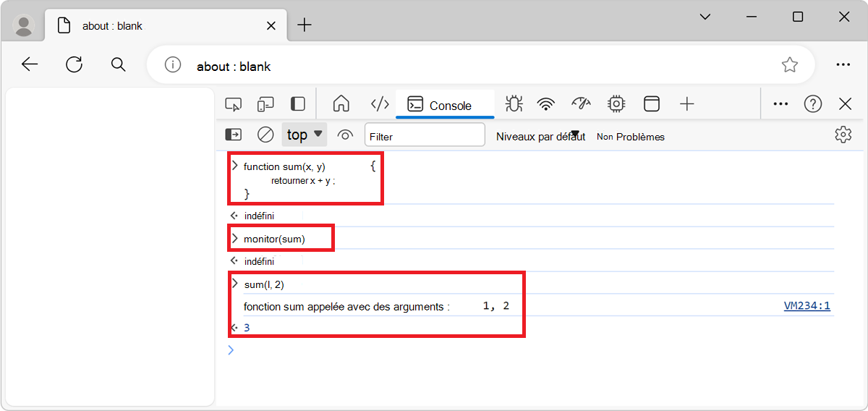Viewport: 868px width, 411px height.
Task: Open the Network tool
Action: pos(546,104)
